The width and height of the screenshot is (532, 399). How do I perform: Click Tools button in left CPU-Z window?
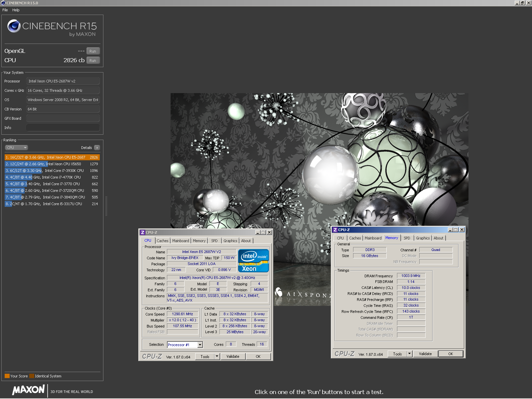coord(205,357)
